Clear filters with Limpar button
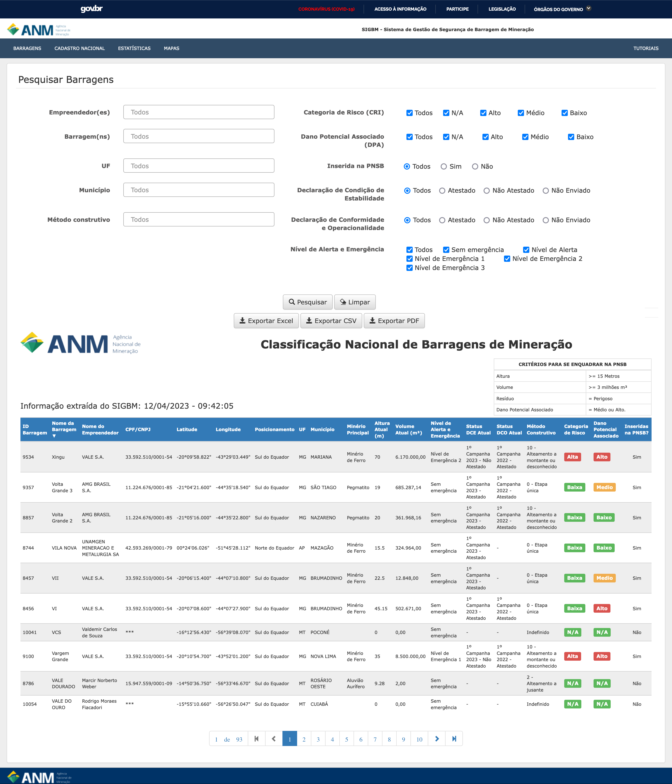Viewport: 672px width, 784px height. click(x=354, y=302)
